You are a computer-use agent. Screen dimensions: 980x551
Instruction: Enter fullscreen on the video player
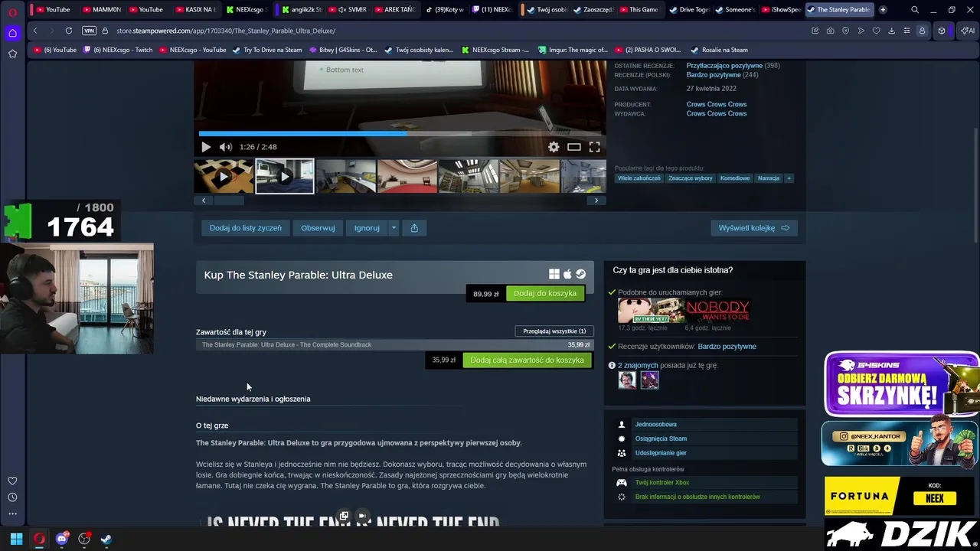tap(594, 147)
